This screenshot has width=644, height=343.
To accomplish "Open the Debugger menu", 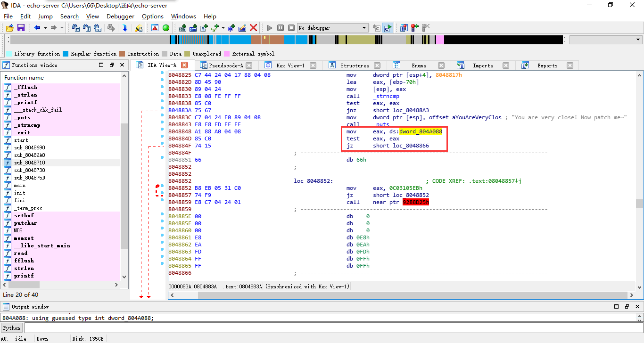I will pos(120,16).
